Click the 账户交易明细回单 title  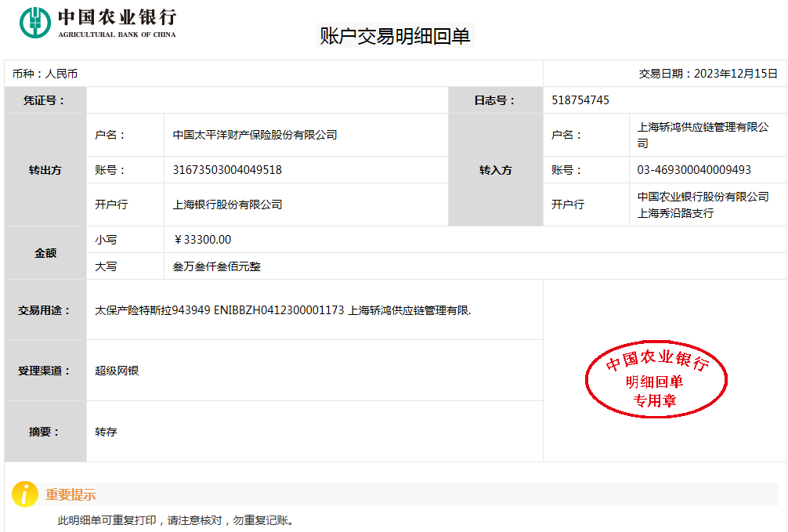[x=395, y=36]
